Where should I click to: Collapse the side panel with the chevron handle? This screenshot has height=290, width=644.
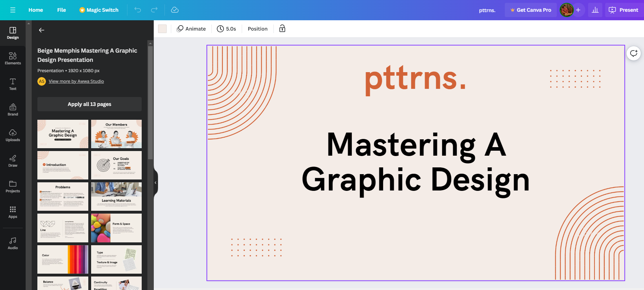coord(156,183)
